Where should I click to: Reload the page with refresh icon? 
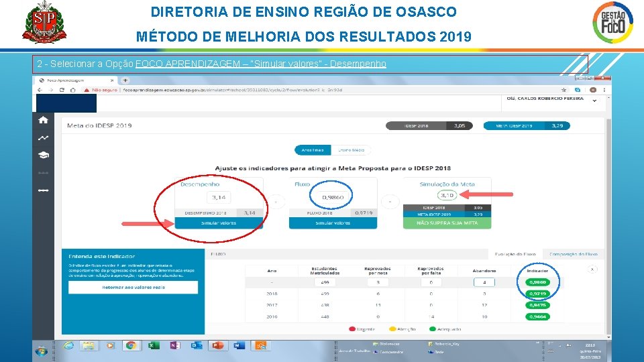62,90
